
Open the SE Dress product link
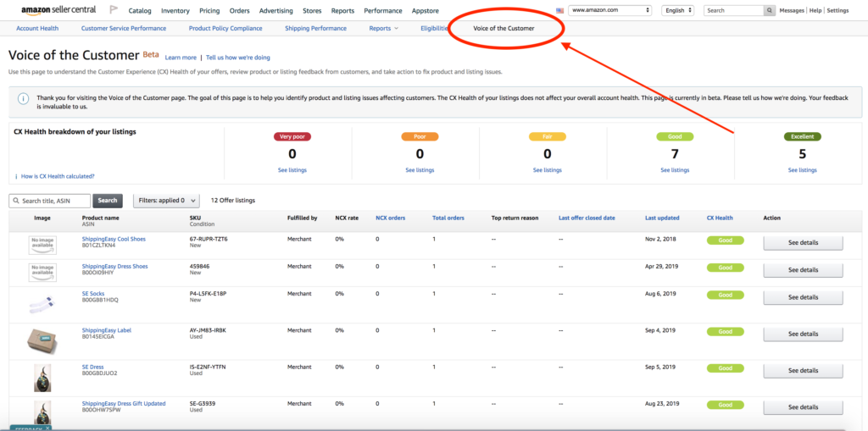tap(92, 367)
